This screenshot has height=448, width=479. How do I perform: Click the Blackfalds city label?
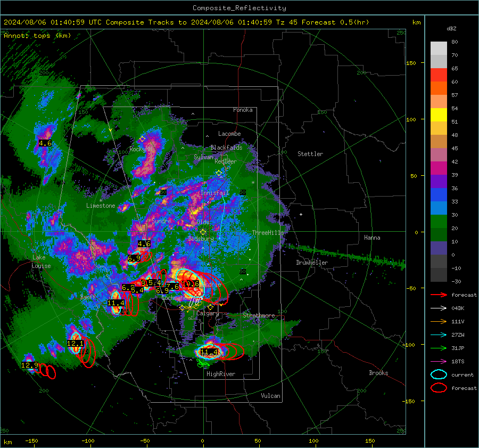(x=226, y=148)
